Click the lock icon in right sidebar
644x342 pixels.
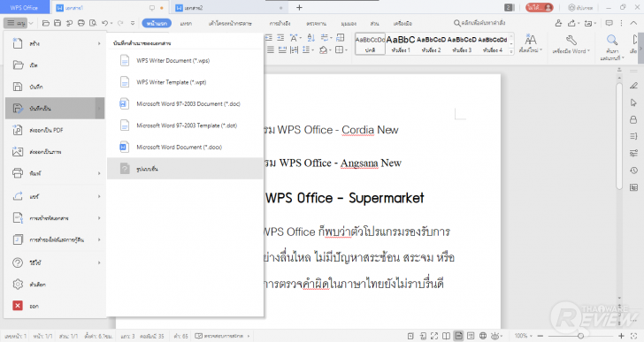pos(633,119)
